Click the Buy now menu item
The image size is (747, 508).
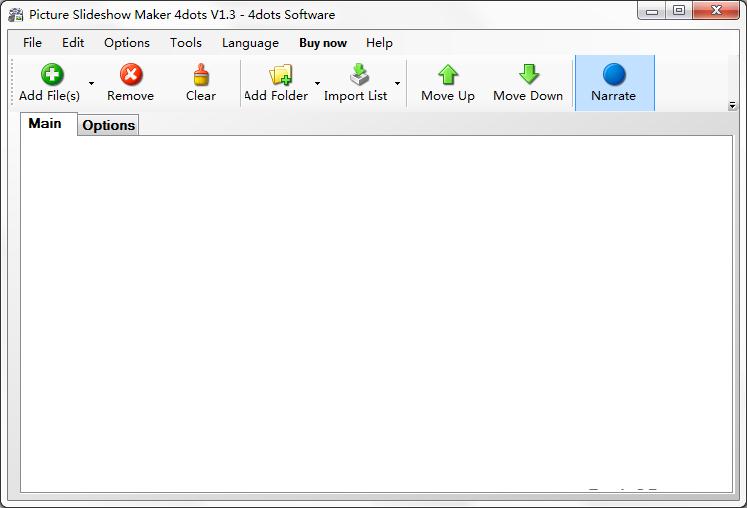click(323, 43)
